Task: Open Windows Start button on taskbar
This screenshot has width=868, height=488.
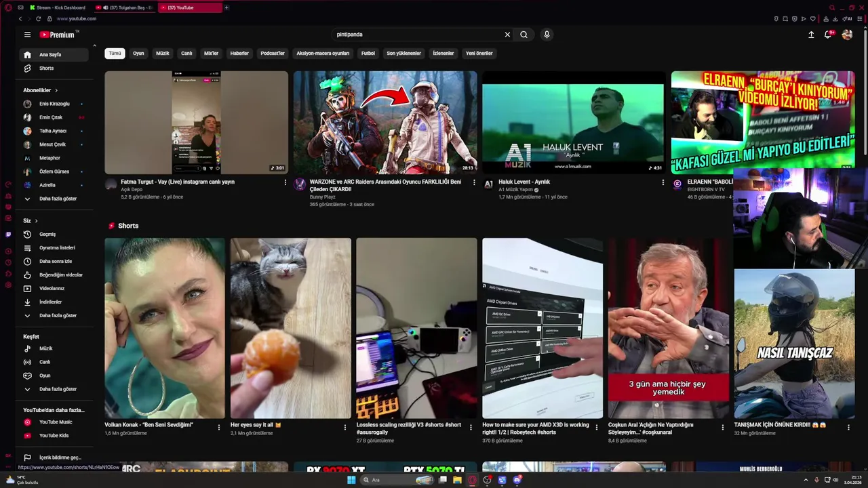Action: (x=351, y=480)
